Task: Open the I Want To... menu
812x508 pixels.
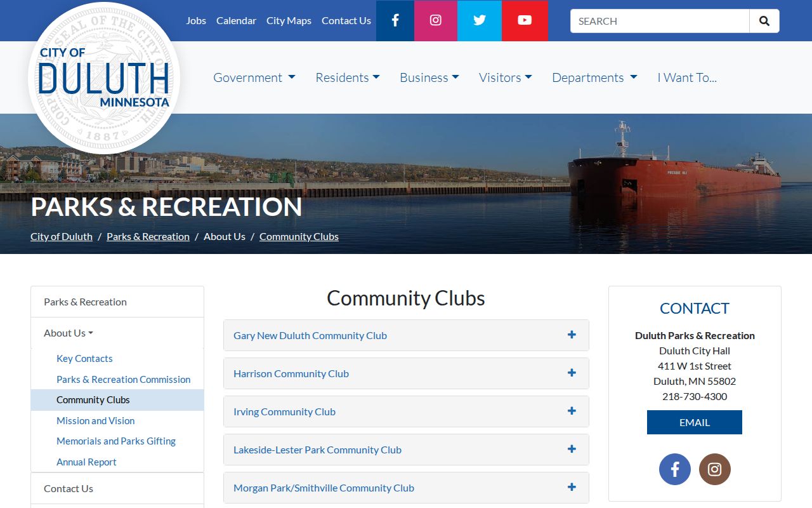Action: tap(687, 77)
